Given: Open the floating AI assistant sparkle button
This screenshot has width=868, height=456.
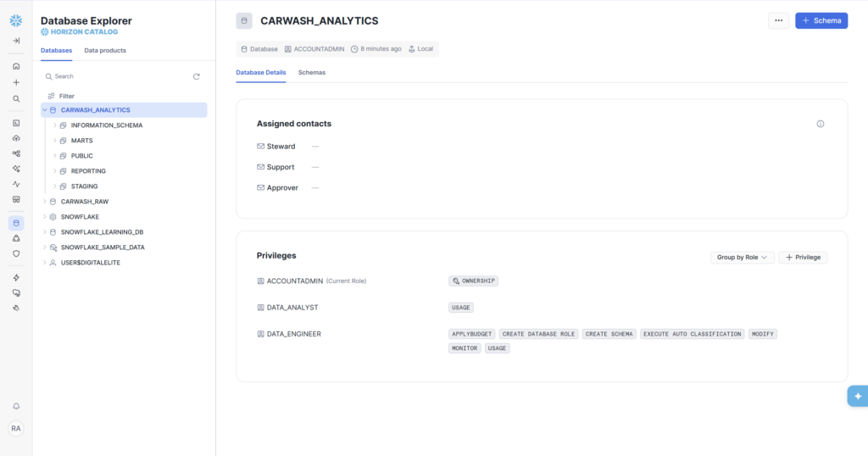Looking at the screenshot, I should click(x=857, y=396).
